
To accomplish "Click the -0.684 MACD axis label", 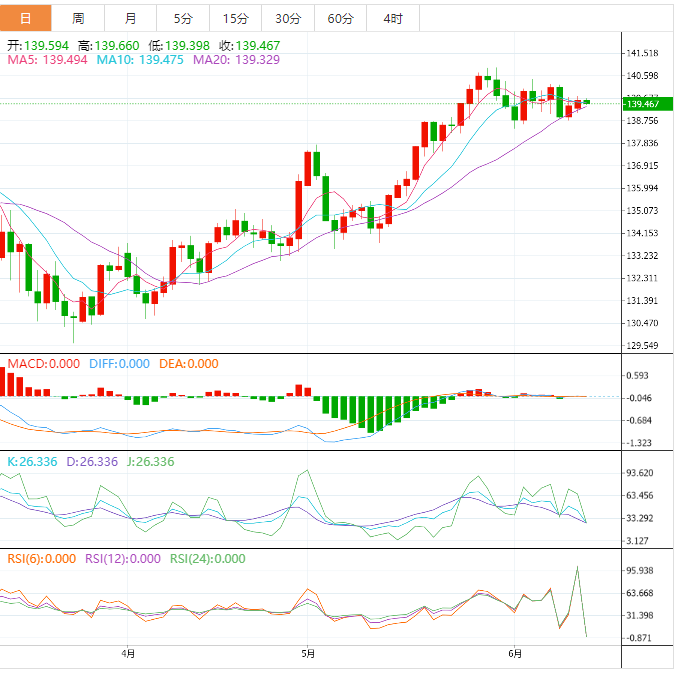I will tap(639, 420).
